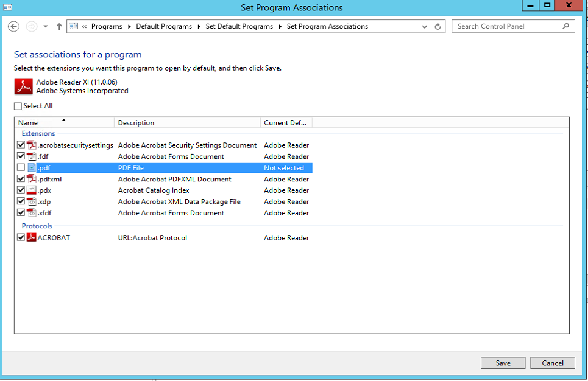Go back using the Back arrow
Screen dimensions: 588x381
pyautogui.click(x=13, y=26)
